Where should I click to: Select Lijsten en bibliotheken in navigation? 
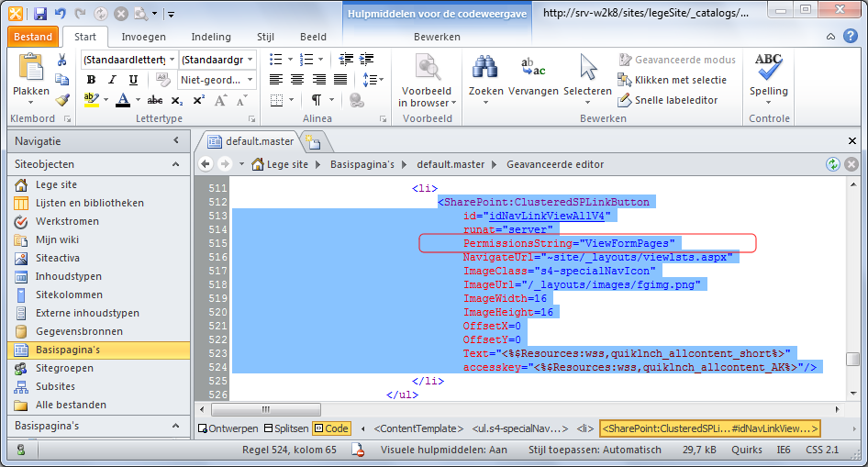(90, 203)
